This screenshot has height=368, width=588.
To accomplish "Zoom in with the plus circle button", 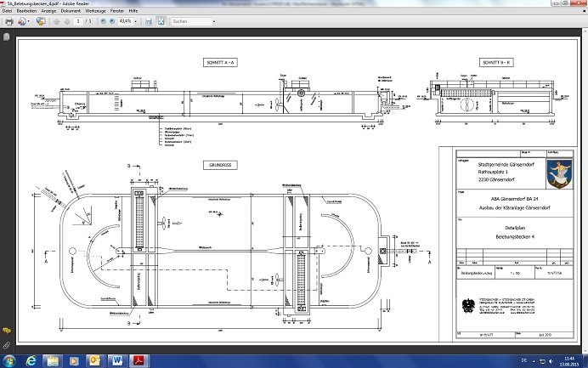I will coord(112,21).
